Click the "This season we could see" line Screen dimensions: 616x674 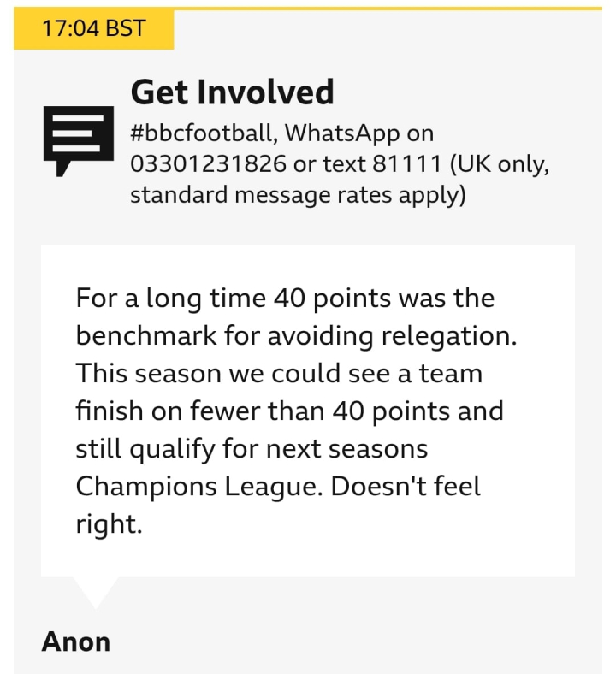tap(280, 373)
